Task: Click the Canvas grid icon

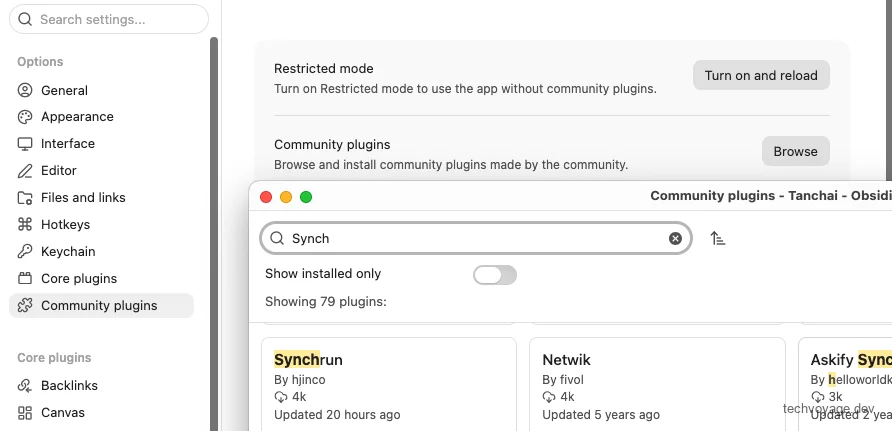Action: [x=25, y=413]
